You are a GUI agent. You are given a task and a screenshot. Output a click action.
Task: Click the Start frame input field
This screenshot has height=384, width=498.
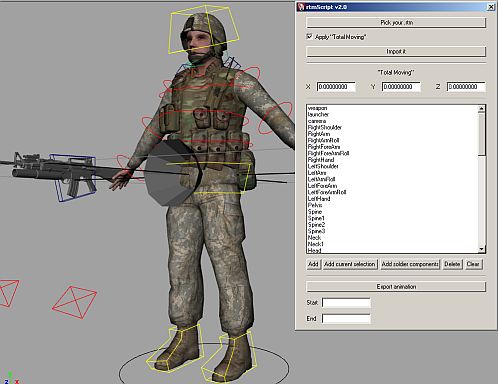coord(346,303)
